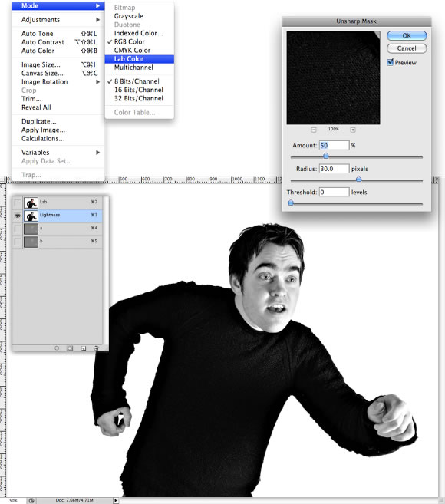This screenshot has width=445, height=504.
Task: Click status bar file info icon
Action: click(x=31, y=500)
